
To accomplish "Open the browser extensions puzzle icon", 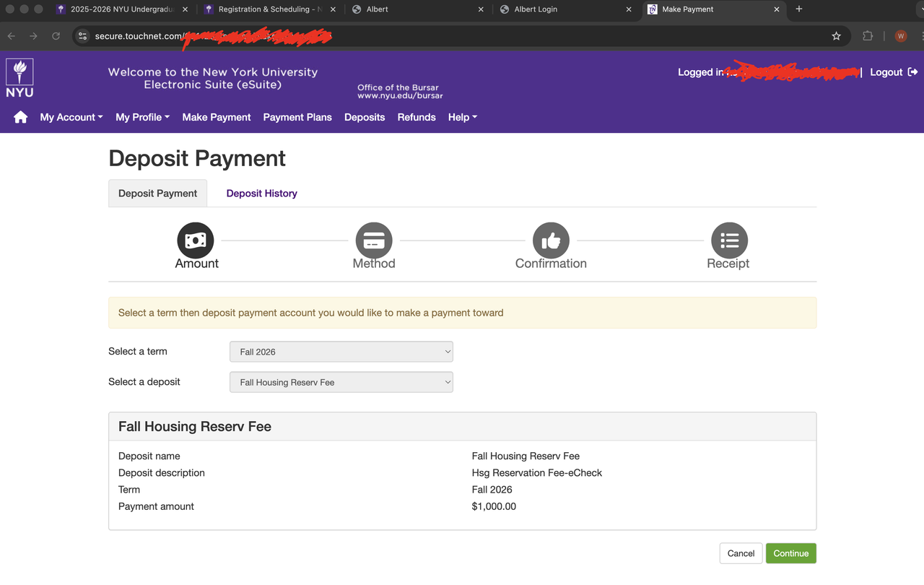I will click(868, 36).
